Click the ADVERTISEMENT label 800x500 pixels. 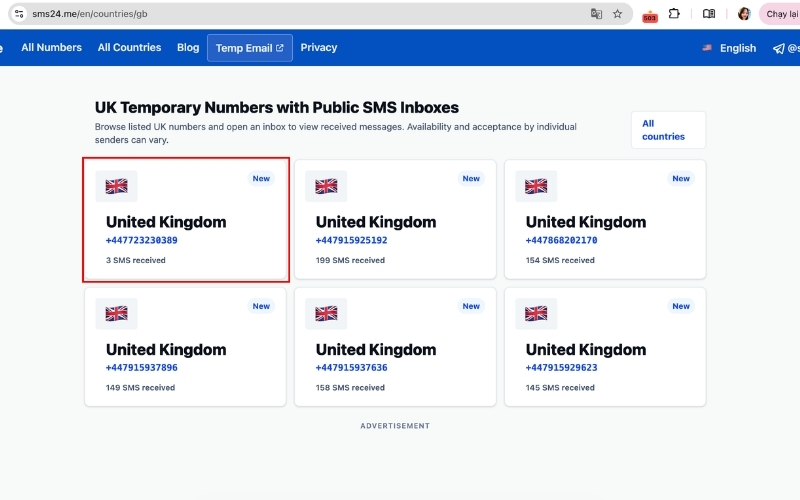[395, 426]
